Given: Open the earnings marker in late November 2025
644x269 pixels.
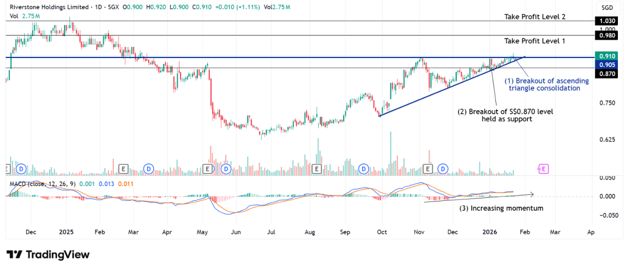Looking at the screenshot, I should (x=428, y=169).
